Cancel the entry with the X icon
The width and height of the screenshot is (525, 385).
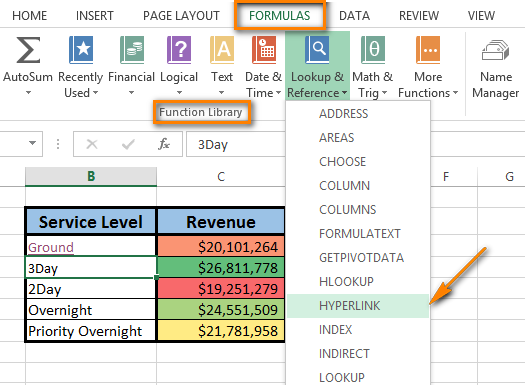point(92,144)
